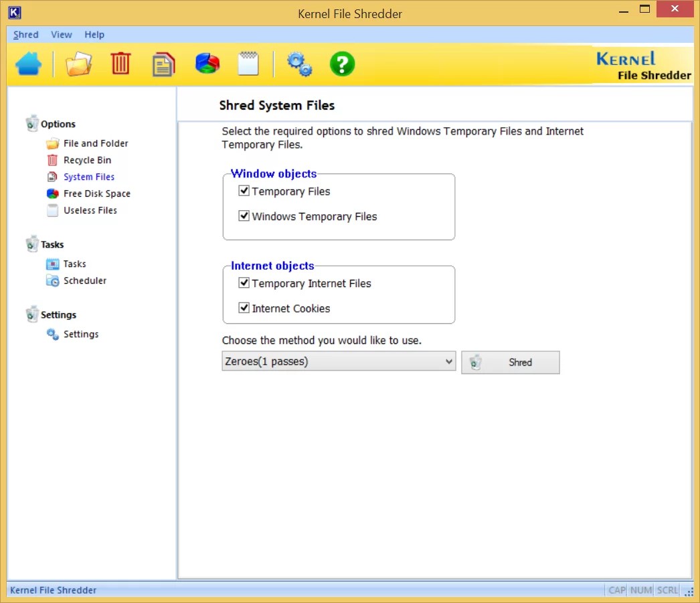The height and width of the screenshot is (603, 700).
Task: Minimize the Kernel File Shredder window
Action: (624, 10)
